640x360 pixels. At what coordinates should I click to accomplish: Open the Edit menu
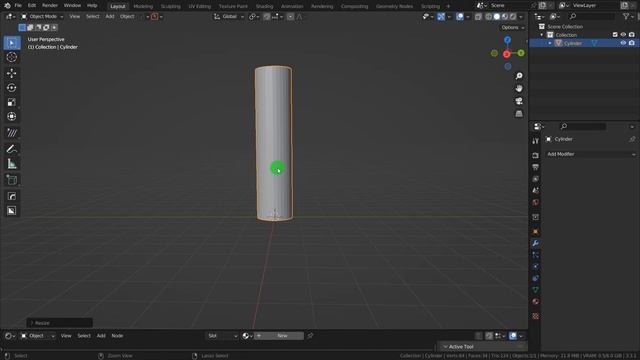coord(32,6)
